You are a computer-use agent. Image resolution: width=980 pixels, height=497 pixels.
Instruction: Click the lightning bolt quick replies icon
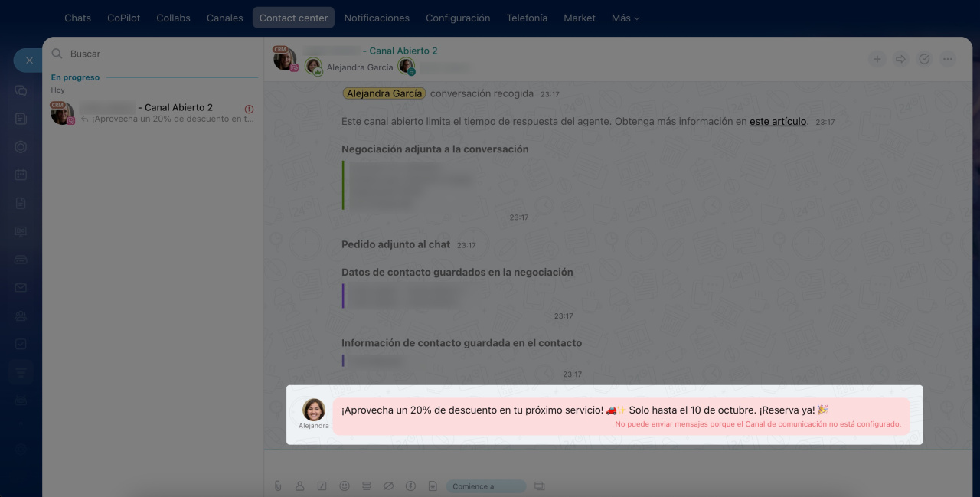coord(410,486)
